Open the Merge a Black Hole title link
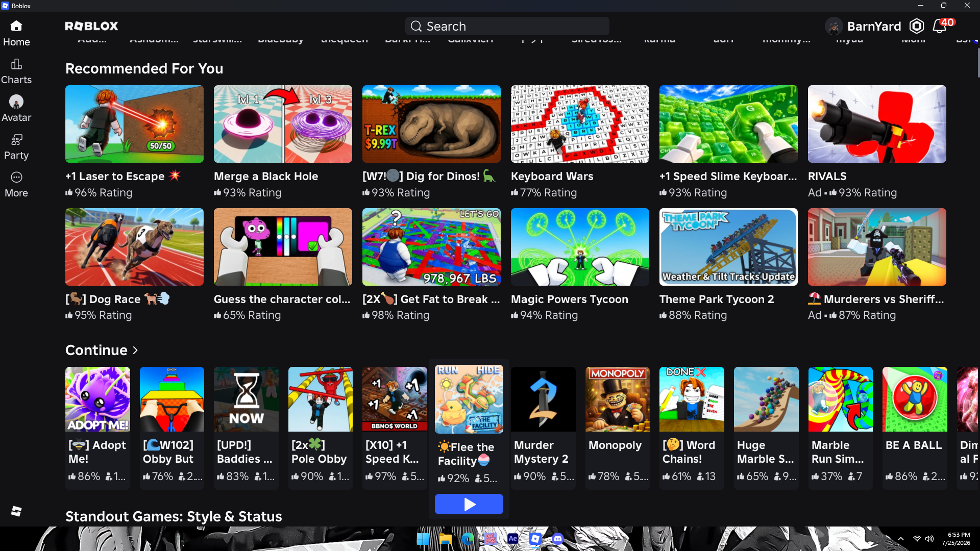 point(266,177)
